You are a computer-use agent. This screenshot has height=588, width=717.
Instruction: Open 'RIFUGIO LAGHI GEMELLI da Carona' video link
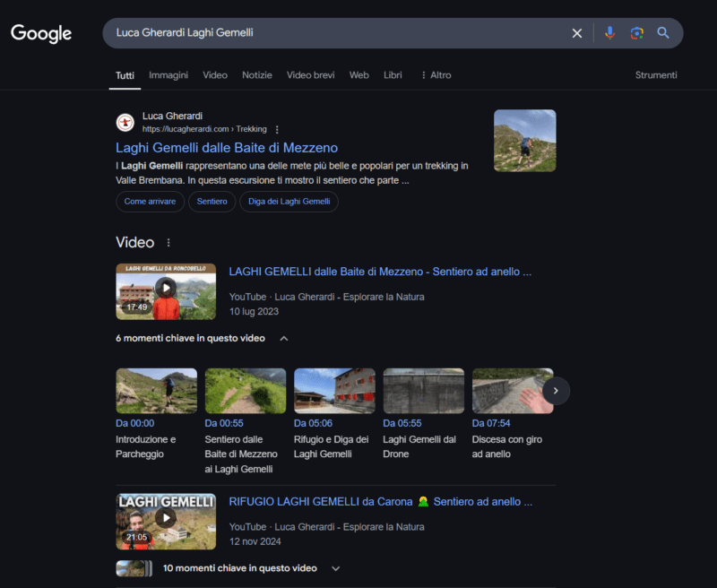[x=380, y=502]
